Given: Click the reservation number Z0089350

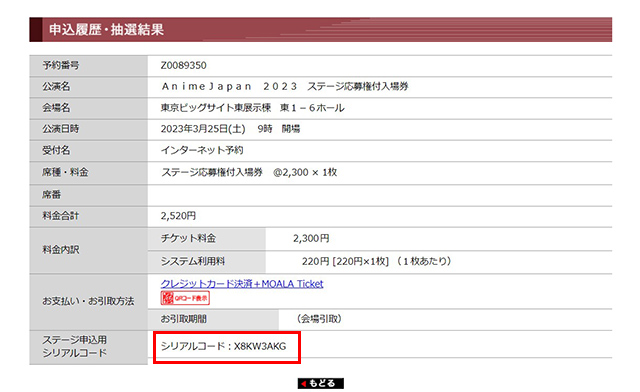Looking at the screenshot, I should tap(183, 65).
